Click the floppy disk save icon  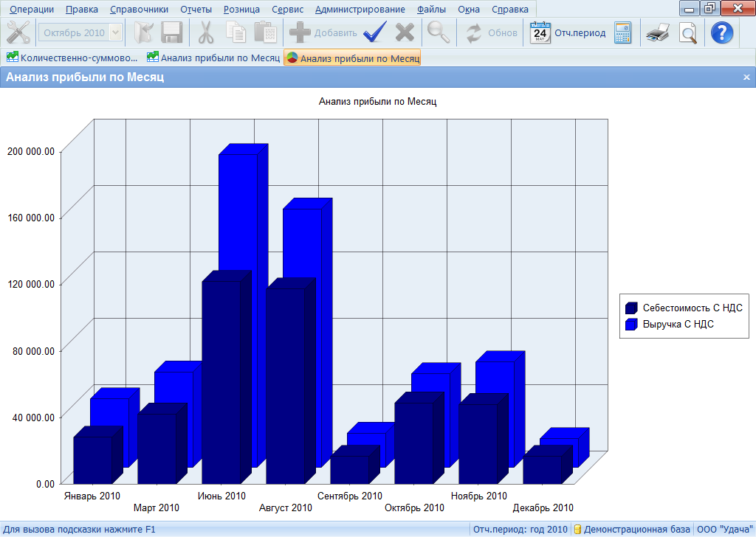(171, 32)
